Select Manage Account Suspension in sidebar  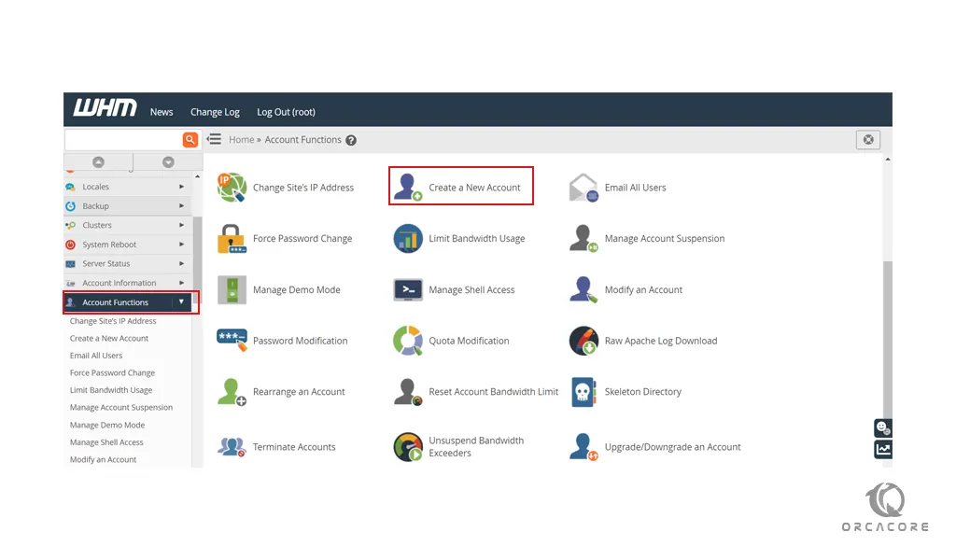click(x=121, y=407)
